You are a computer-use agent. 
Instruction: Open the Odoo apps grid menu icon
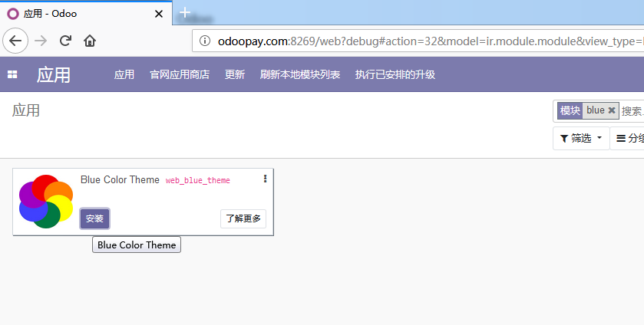point(12,74)
